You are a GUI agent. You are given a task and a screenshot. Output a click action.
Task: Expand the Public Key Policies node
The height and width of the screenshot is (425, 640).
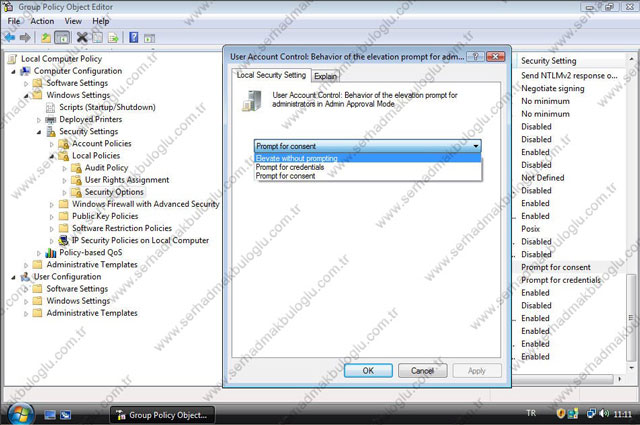point(52,217)
